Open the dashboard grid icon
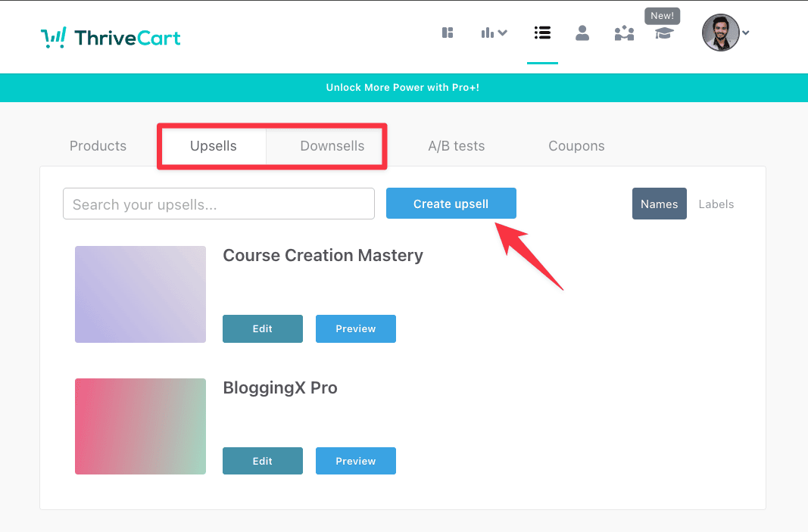Image resolution: width=808 pixels, height=532 pixels. pos(448,33)
